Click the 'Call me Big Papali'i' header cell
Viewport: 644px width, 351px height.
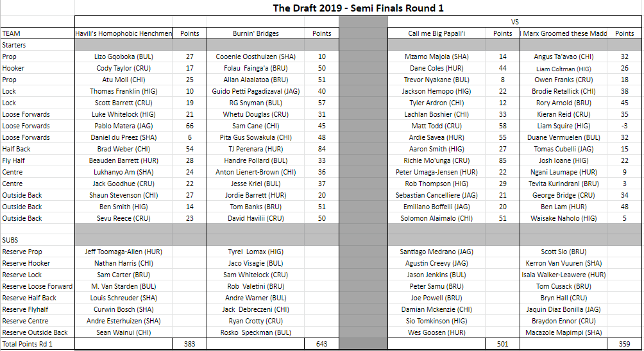[x=436, y=33]
